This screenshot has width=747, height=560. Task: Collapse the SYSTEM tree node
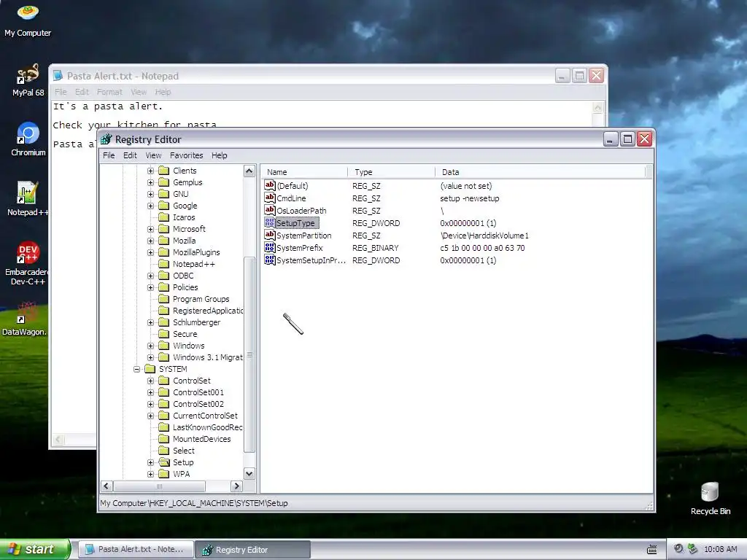click(136, 369)
